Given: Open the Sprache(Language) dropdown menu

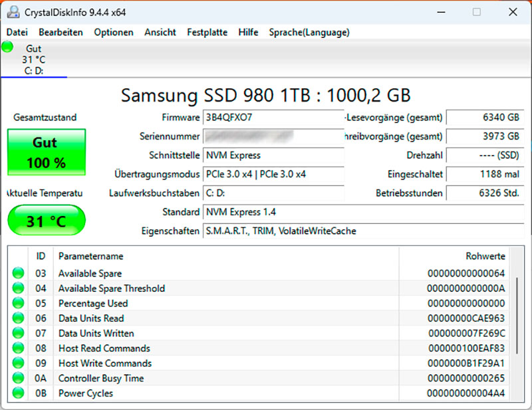Looking at the screenshot, I should (309, 32).
